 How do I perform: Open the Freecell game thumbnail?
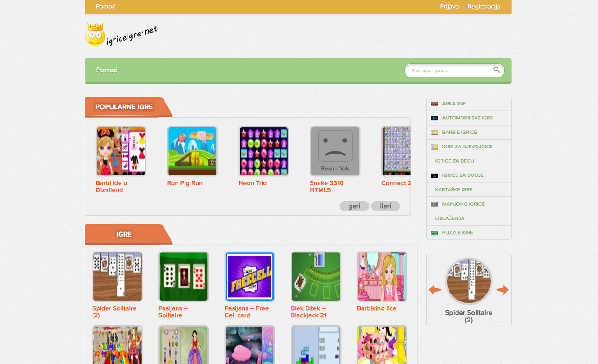point(250,277)
